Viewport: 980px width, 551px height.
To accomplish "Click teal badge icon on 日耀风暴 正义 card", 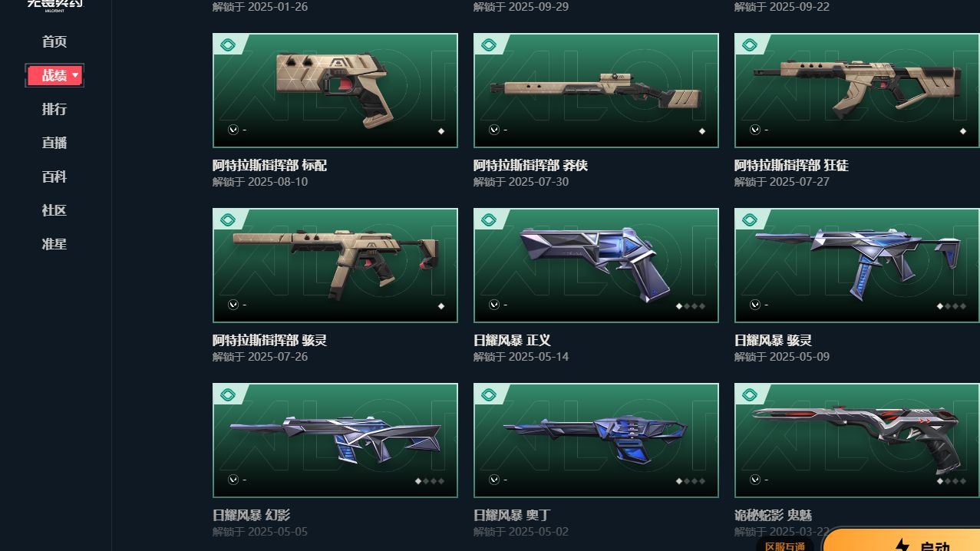I will coord(488,220).
